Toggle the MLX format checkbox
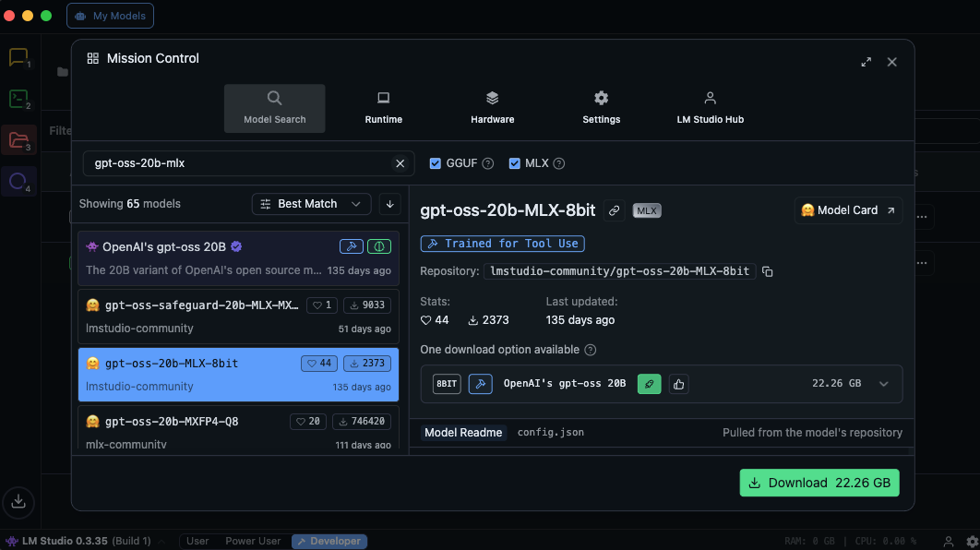Viewport: 980px width, 550px height. click(514, 163)
